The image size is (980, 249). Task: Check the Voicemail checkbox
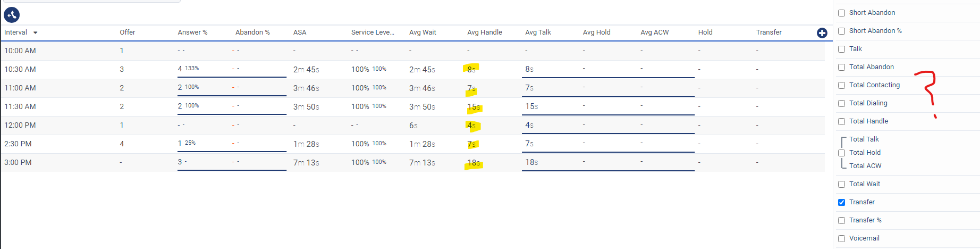[841, 238]
